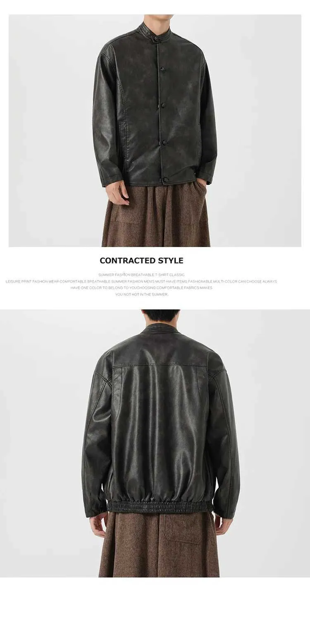Screen dimensions: 310x644
Task: Click the middle front jacket button
Action: tap(163, 105)
